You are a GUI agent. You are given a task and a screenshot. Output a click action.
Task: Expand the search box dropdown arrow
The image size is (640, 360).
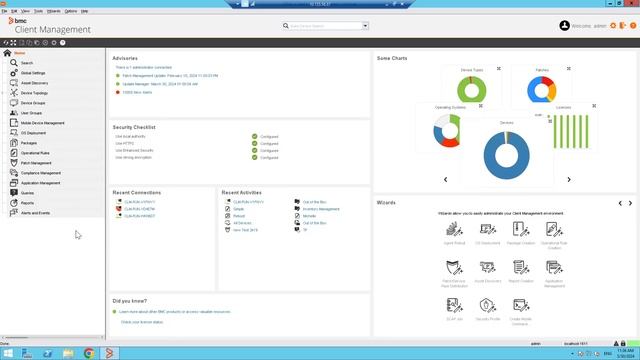tap(365, 26)
